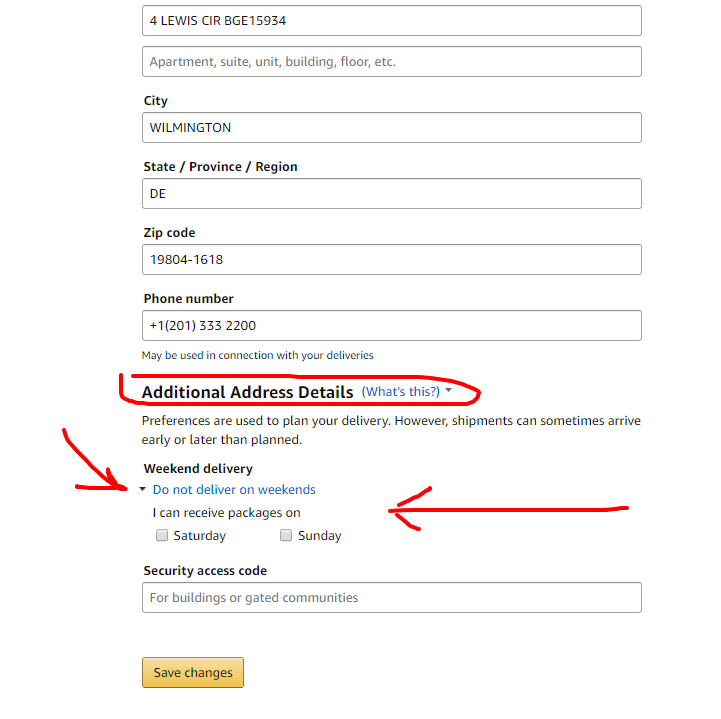Click the "Phone number" field label

tap(188, 299)
